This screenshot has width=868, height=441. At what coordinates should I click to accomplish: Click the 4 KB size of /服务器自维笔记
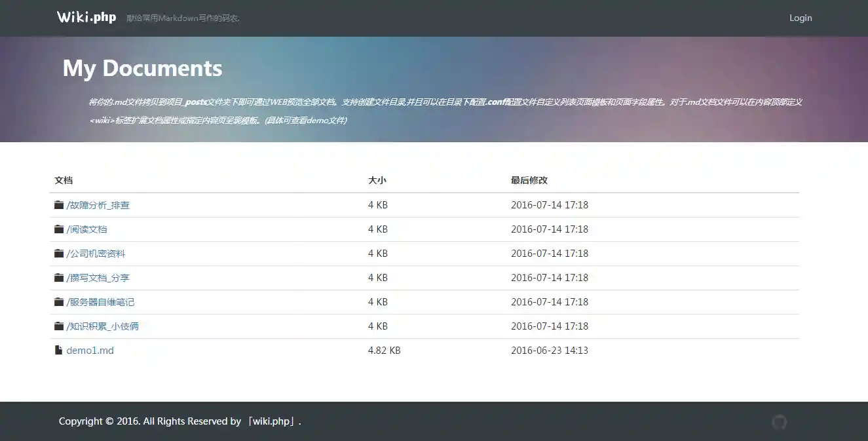(x=378, y=302)
